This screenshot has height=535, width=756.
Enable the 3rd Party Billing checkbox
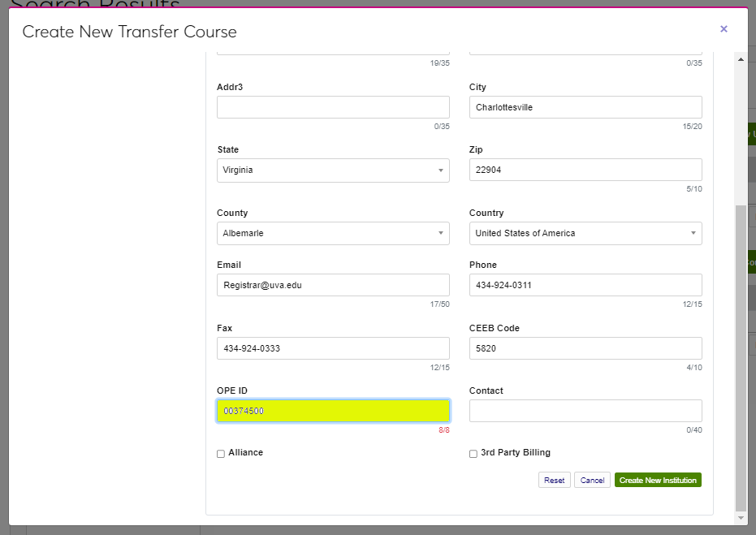click(x=473, y=454)
